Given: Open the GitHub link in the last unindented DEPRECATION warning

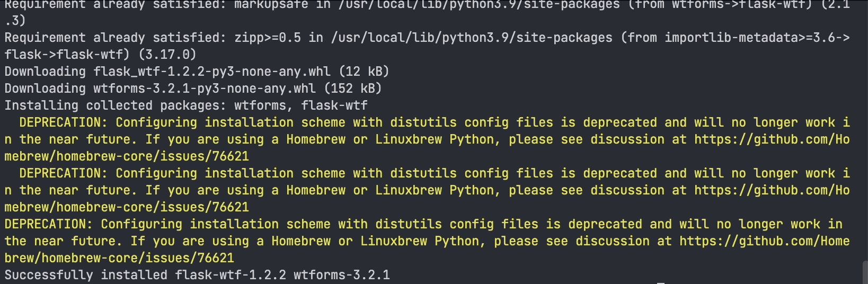Looking at the screenshot, I should 765,241.
